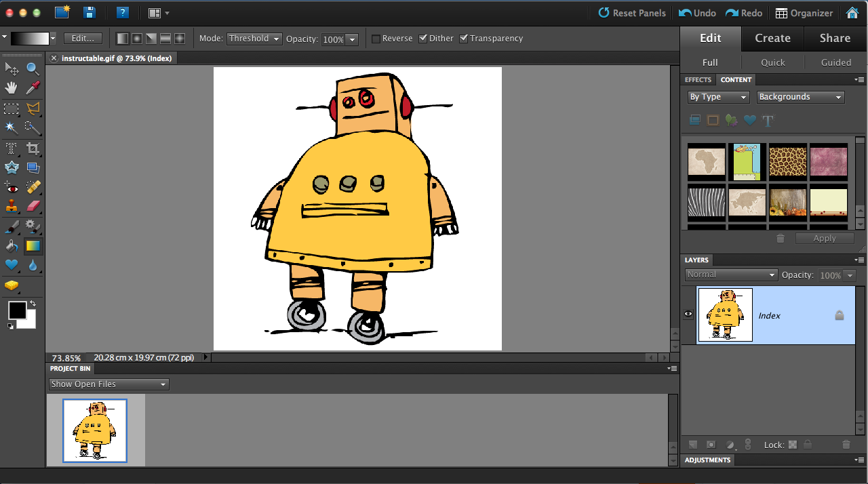Image resolution: width=868 pixels, height=484 pixels.
Task: Expand the Layers panel options menu
Action: pyautogui.click(x=860, y=260)
